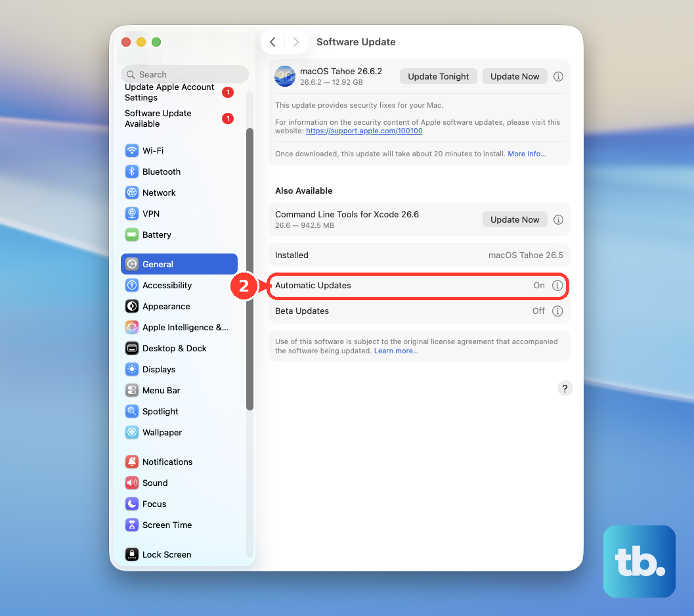Click More Info link
Viewport: 694px width, 616px height.
click(527, 154)
